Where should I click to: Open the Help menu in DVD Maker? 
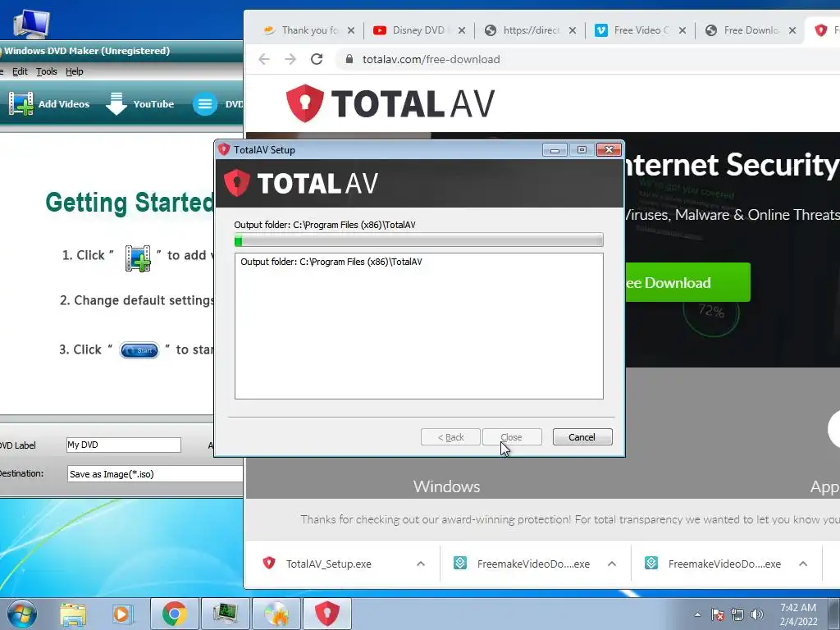(75, 71)
